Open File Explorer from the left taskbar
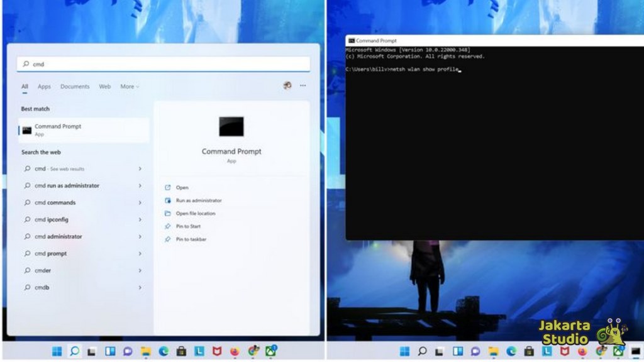 pos(145,351)
